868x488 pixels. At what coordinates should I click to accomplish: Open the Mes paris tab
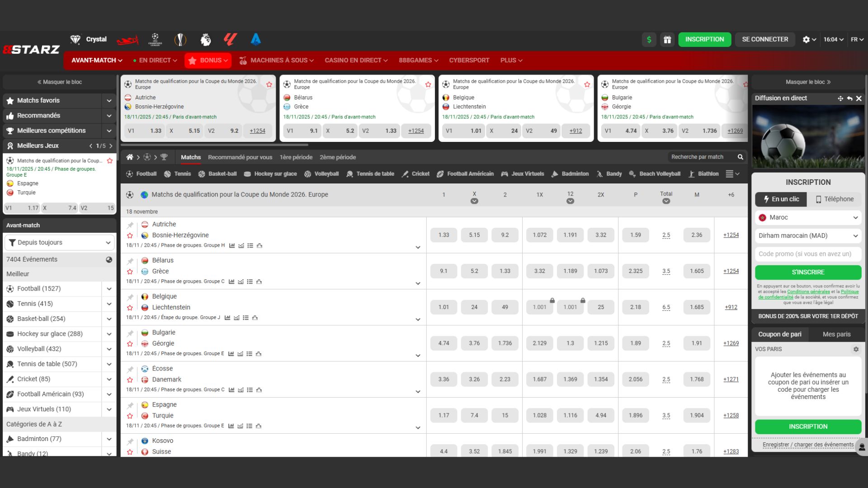click(x=836, y=334)
